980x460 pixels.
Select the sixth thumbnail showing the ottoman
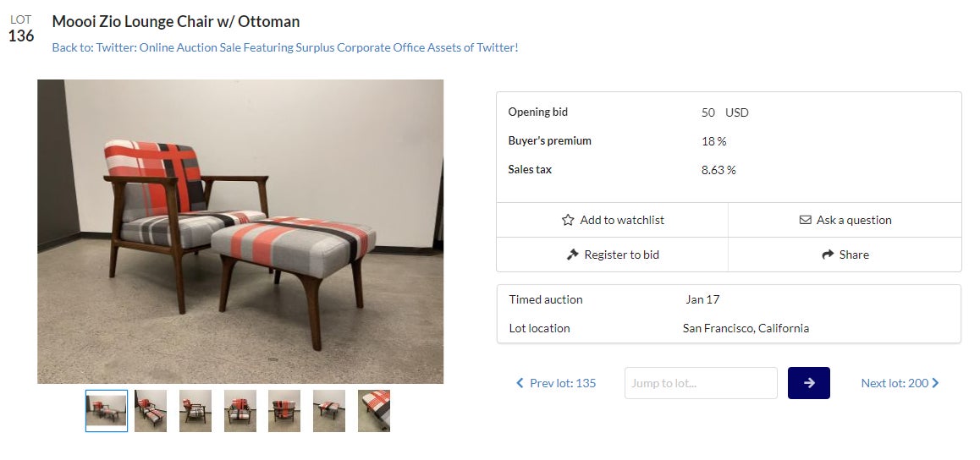[x=329, y=411]
